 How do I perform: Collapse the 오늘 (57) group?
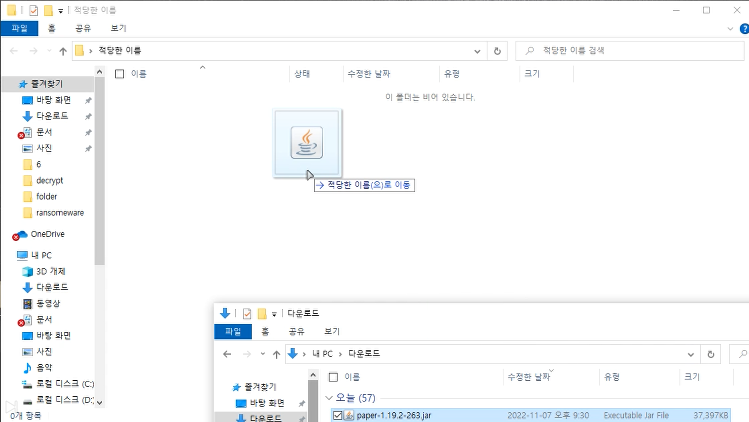[329, 398]
